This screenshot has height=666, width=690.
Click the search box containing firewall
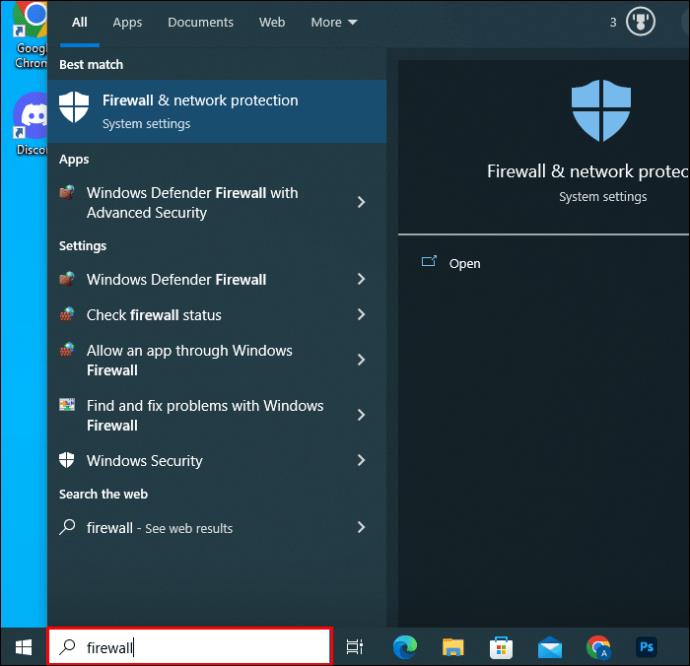pos(190,647)
